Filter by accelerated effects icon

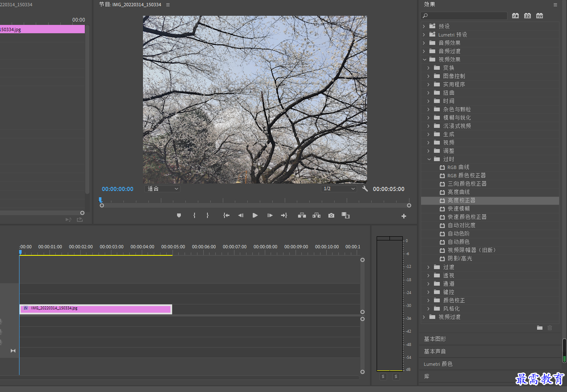[515, 16]
